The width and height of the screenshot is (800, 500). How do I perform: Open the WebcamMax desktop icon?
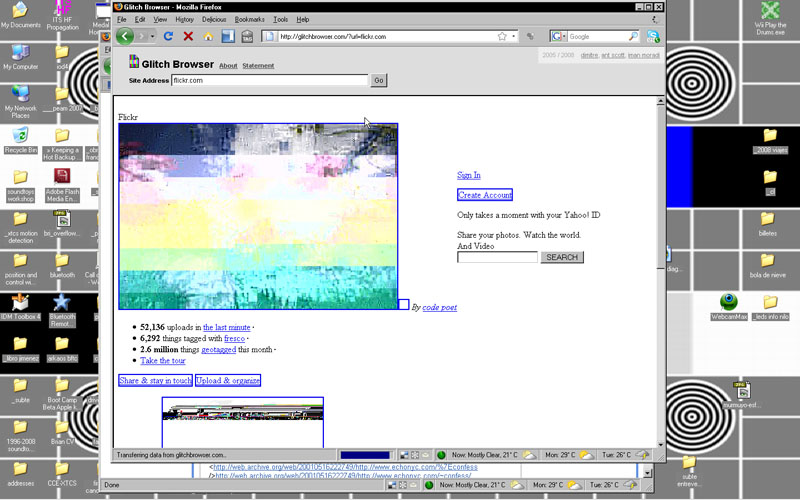click(x=729, y=307)
